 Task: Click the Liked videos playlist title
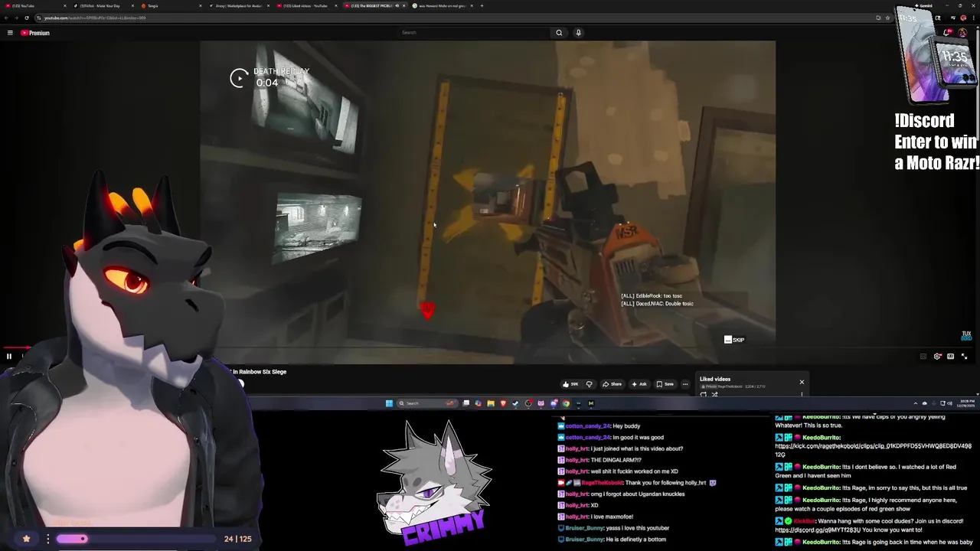(715, 379)
